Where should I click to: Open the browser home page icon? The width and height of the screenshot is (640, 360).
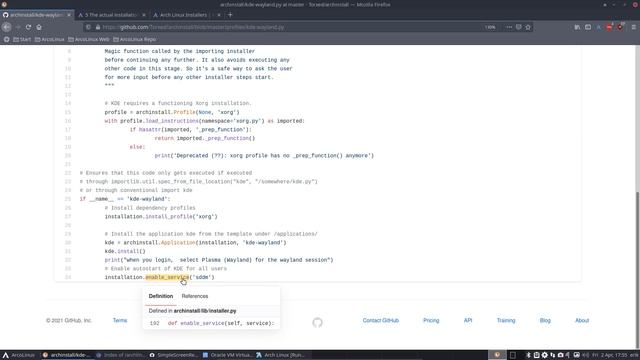[39, 27]
